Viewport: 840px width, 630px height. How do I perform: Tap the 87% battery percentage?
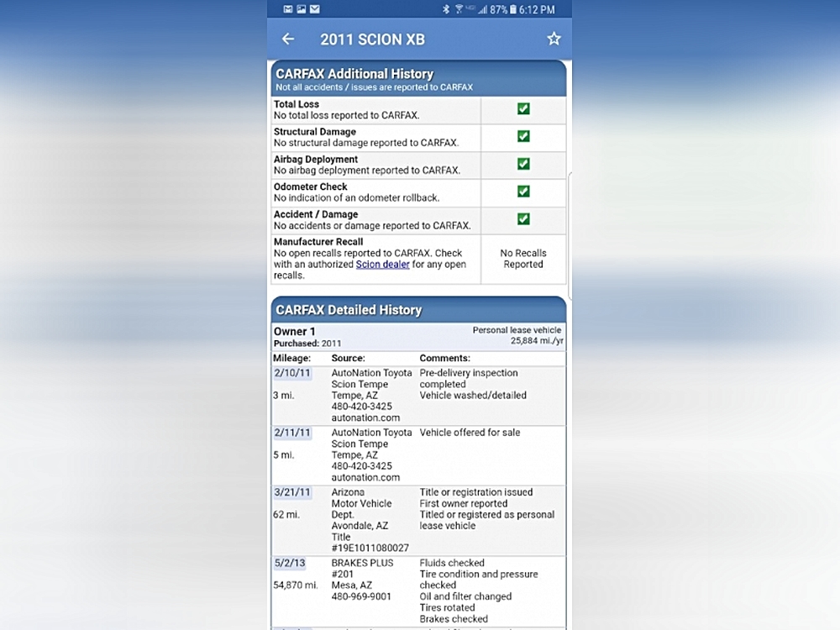tap(498, 9)
